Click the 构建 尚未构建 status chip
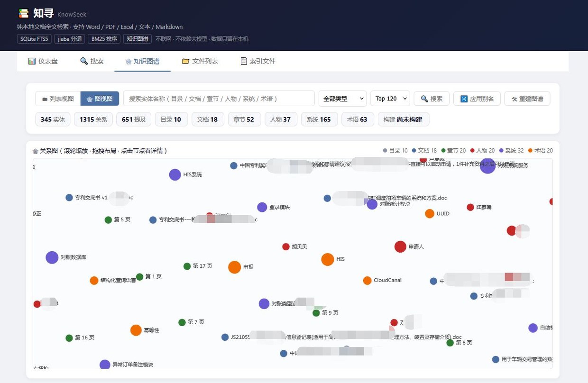 pos(404,119)
